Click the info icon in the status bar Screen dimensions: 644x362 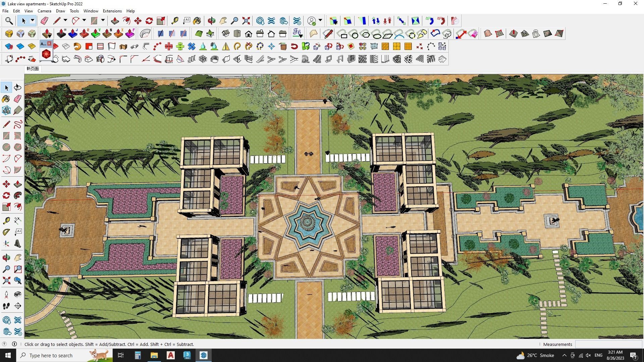click(14, 344)
